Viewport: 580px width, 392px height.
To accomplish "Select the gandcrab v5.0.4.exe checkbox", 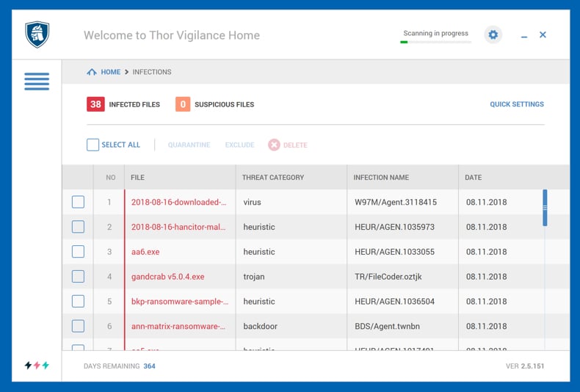I will (78, 277).
